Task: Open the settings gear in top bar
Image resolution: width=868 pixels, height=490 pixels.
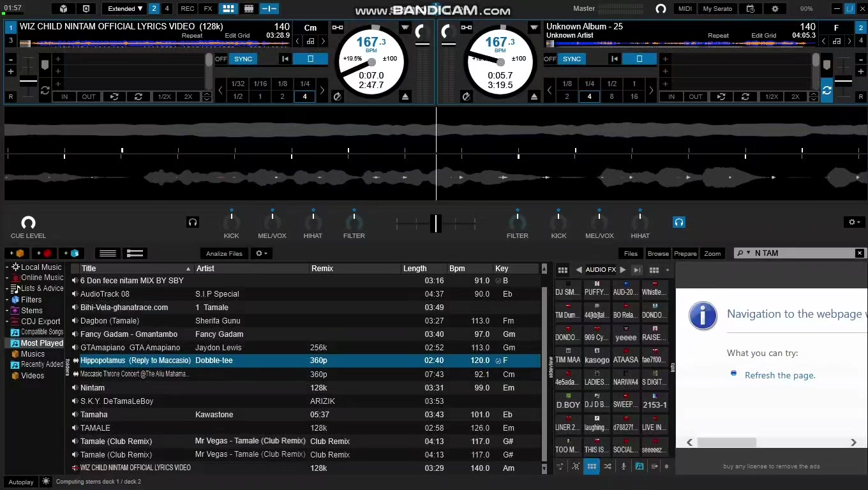Action: (x=775, y=9)
